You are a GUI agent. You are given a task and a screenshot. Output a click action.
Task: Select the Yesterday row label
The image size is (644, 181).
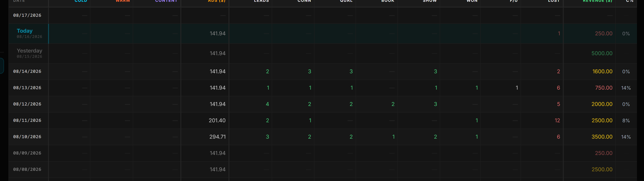click(30, 51)
